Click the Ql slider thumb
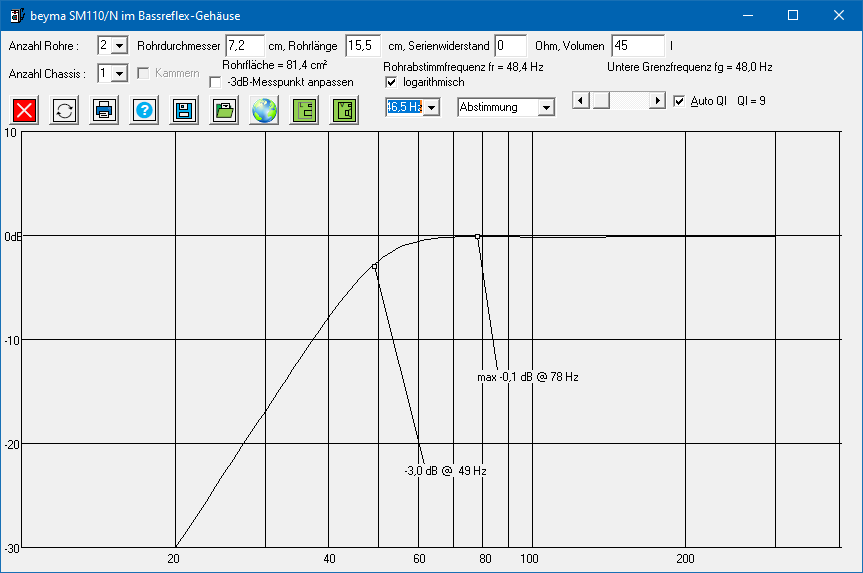The image size is (863, 573). point(600,100)
